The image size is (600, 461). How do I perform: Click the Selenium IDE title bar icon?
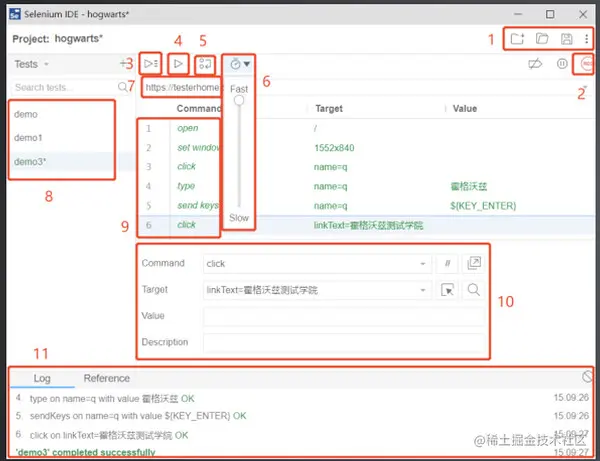tap(15, 14)
